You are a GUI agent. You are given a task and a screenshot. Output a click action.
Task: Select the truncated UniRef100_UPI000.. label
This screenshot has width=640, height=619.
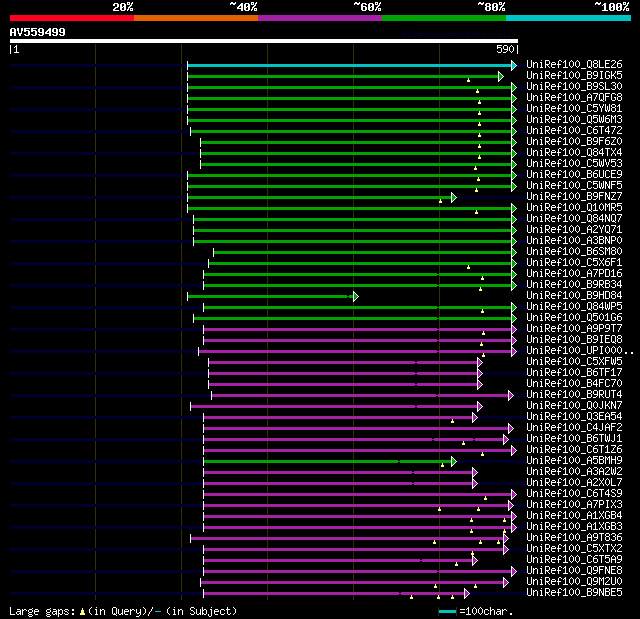pyautogui.click(x=580, y=351)
